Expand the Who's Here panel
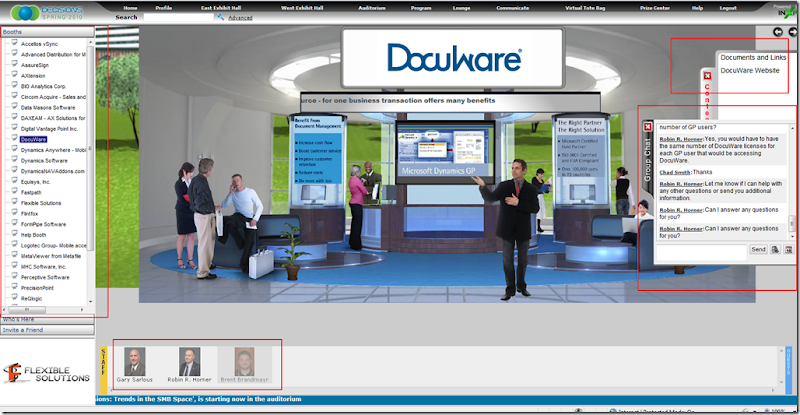This screenshot has width=800, height=415. click(x=47, y=319)
